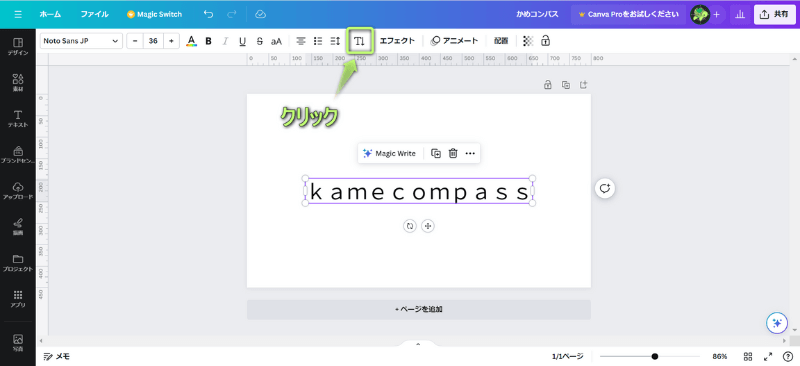Click the move handle below the text

[428, 226]
